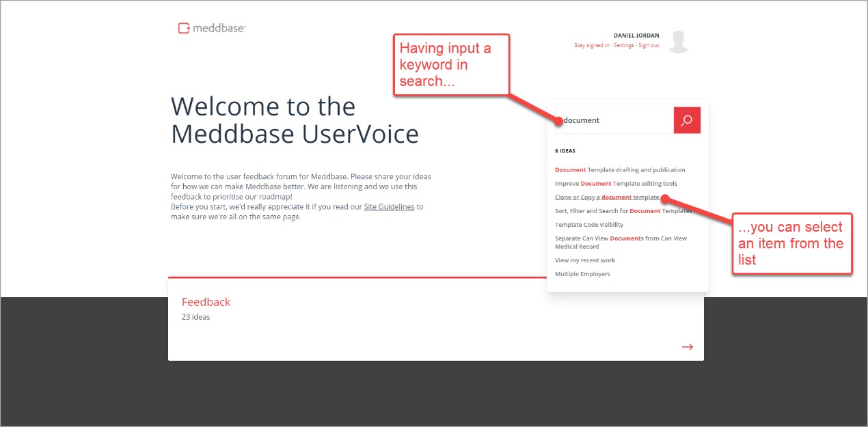868x427 pixels.
Task: Open the Site Guidelines link
Action: [389, 206]
